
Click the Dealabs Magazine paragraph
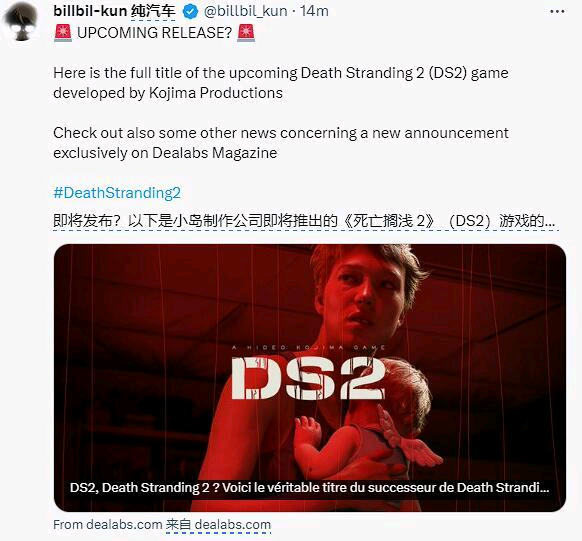281,143
